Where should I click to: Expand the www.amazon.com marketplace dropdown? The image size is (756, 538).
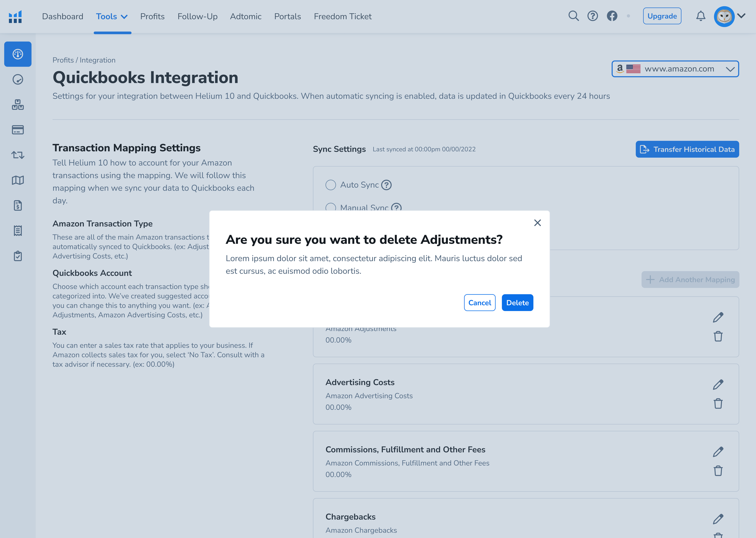(675, 69)
